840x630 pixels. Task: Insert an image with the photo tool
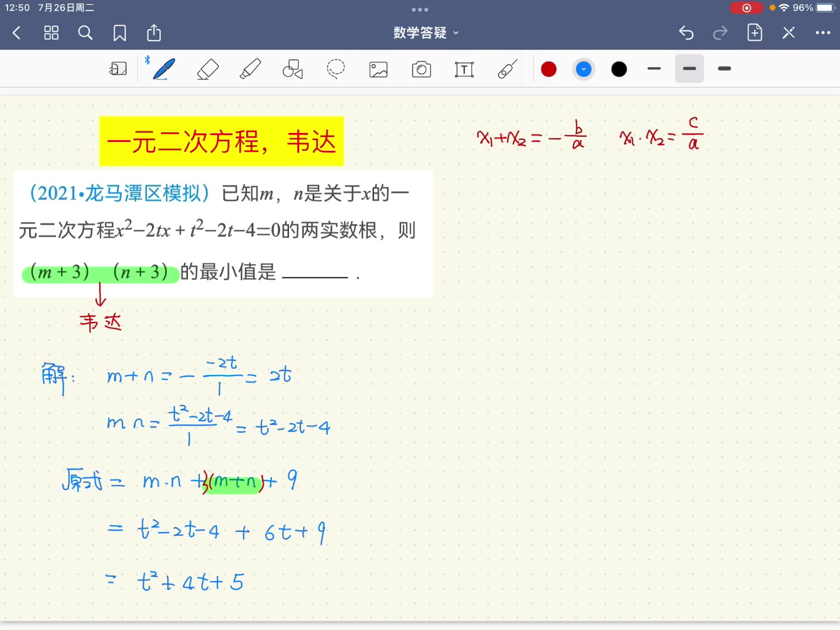point(378,68)
